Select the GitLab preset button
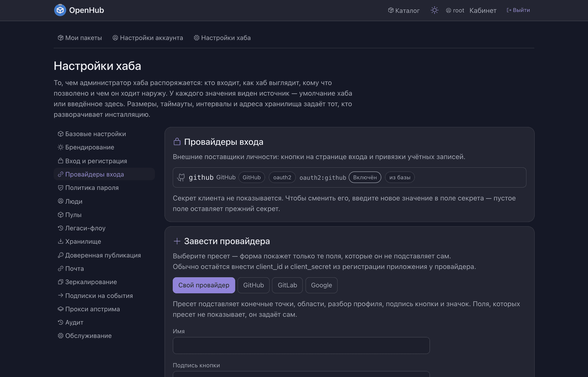 287,285
